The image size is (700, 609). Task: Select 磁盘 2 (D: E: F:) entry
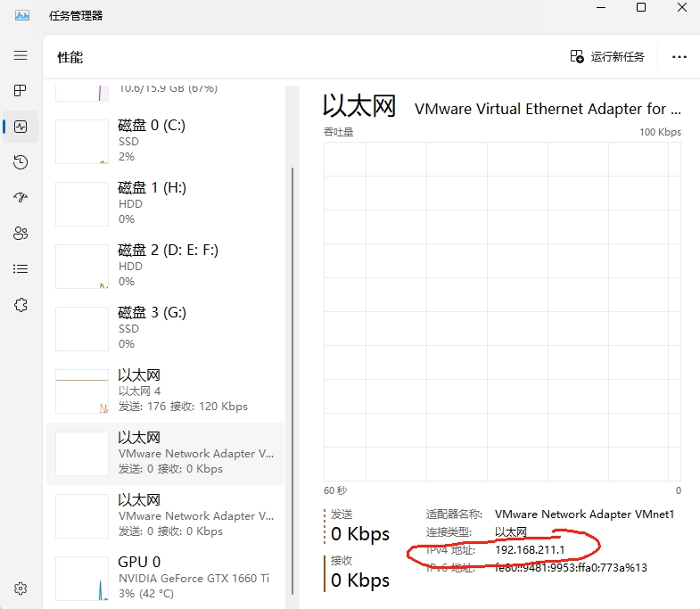point(165,266)
